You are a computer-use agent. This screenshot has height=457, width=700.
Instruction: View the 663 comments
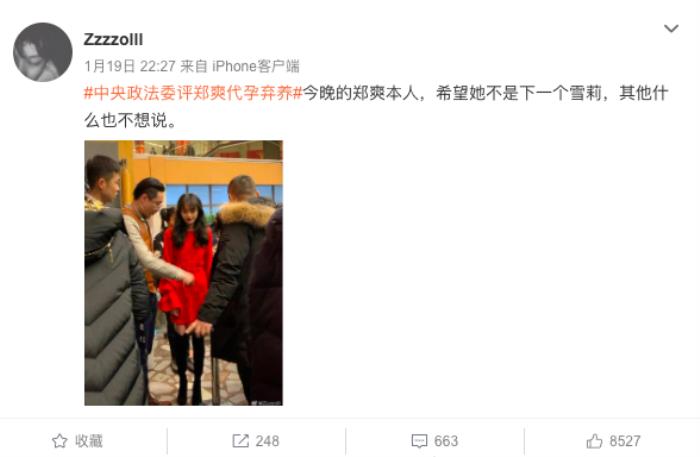coord(446,441)
